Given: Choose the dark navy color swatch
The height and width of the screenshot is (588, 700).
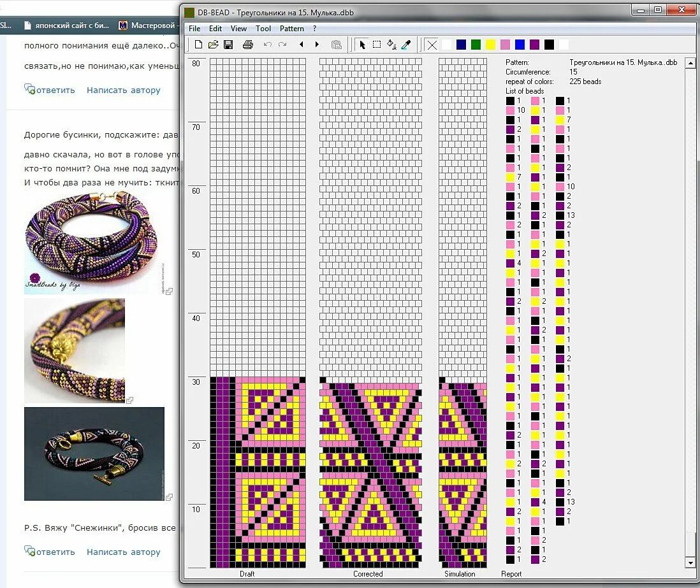Looking at the screenshot, I should (x=461, y=45).
